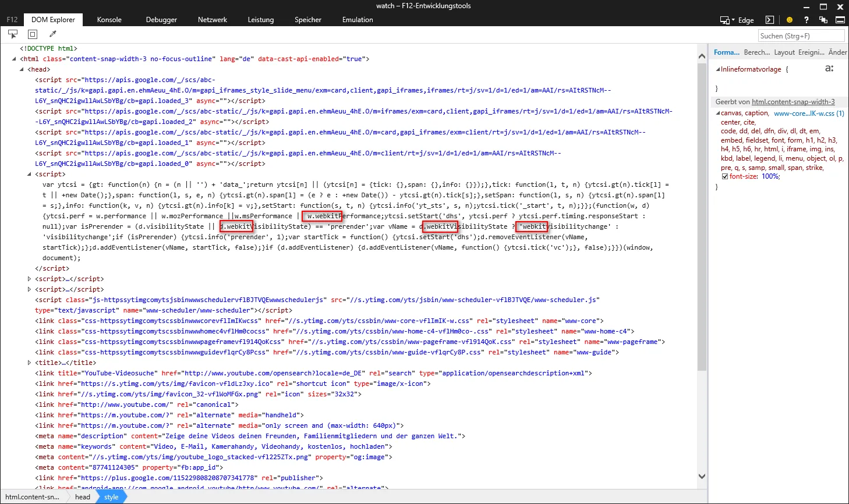Viewport: 849px width, 504px height.
Task: Click the F12 label
Action: click(x=12, y=20)
